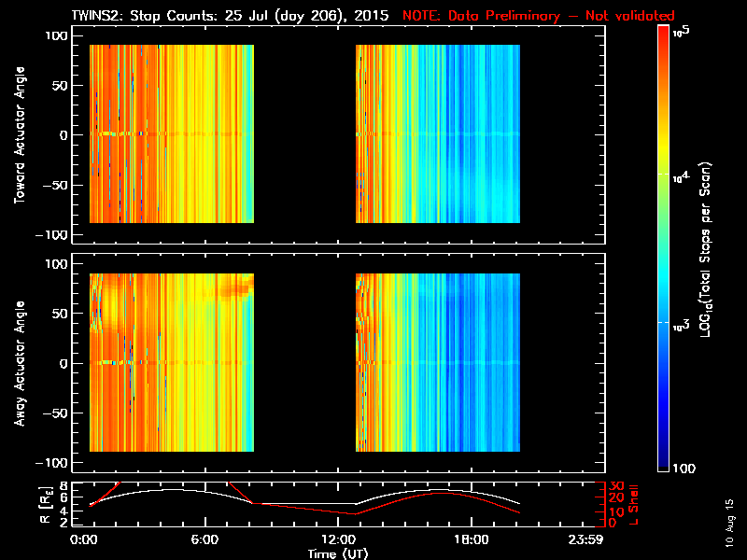Click the 'Away Actuator Angle' axis label
The height and width of the screenshot is (560, 747).
[18, 363]
